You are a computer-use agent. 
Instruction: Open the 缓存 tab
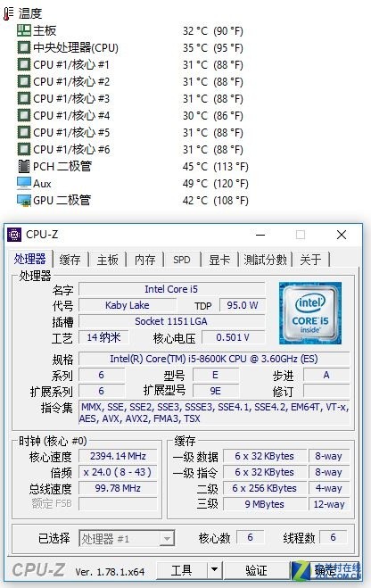(70, 260)
